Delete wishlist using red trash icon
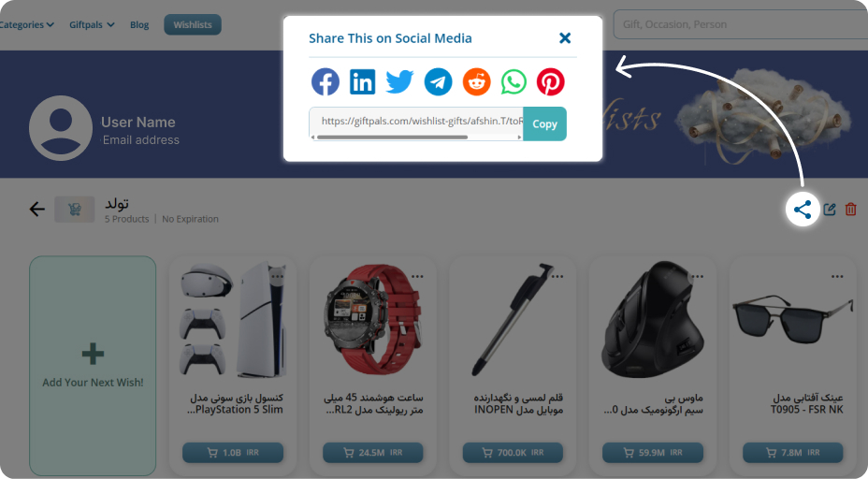Viewport: 868px width, 479px height. [x=851, y=210]
